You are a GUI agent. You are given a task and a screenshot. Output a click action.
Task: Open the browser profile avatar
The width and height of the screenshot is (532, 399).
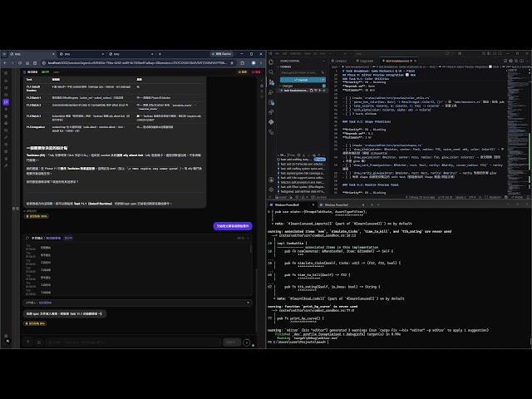click(253, 63)
